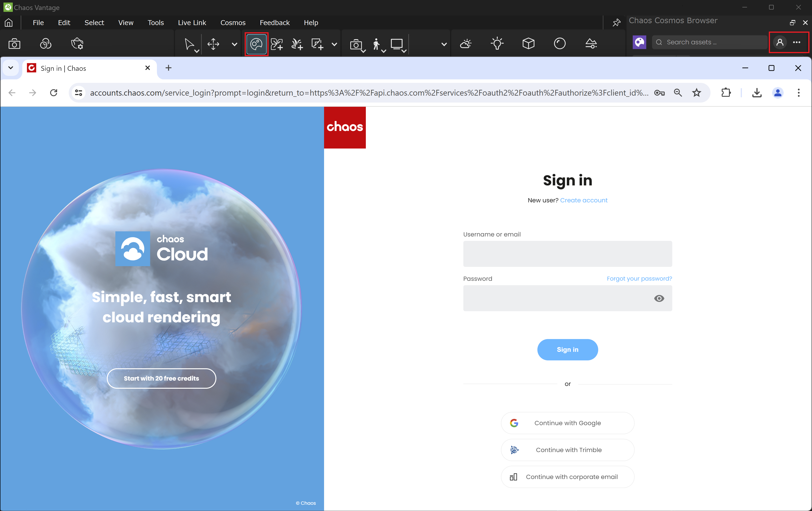Open the camera snapshot tool in Vantage
812x511 pixels.
pyautogui.click(x=14, y=43)
